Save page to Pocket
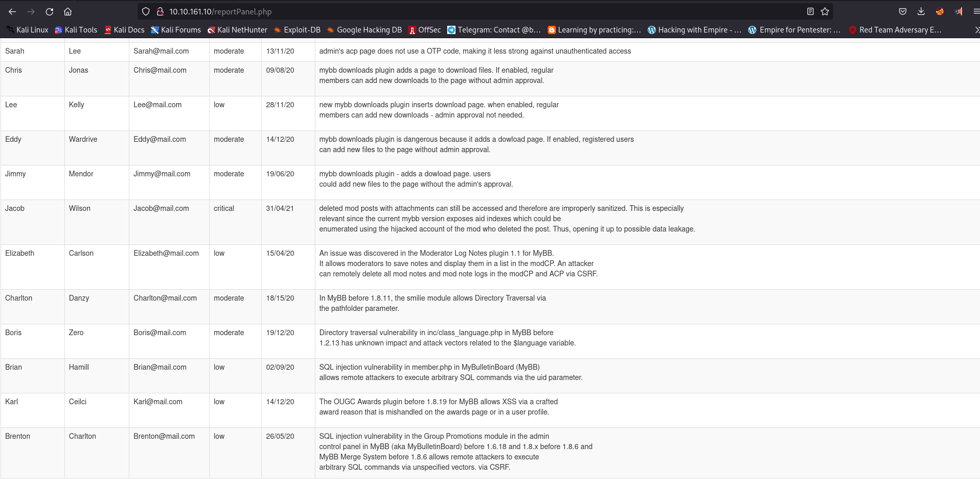The width and height of the screenshot is (980, 479). pyautogui.click(x=903, y=11)
